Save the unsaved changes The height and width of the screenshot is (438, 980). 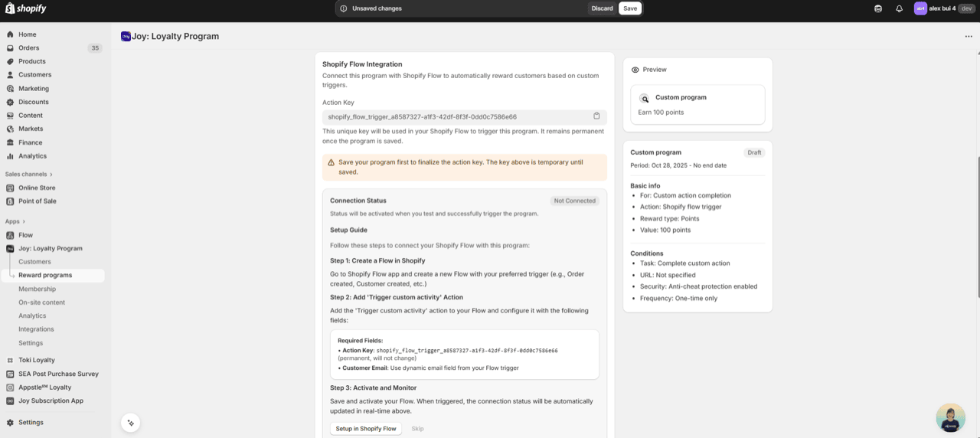click(x=630, y=8)
